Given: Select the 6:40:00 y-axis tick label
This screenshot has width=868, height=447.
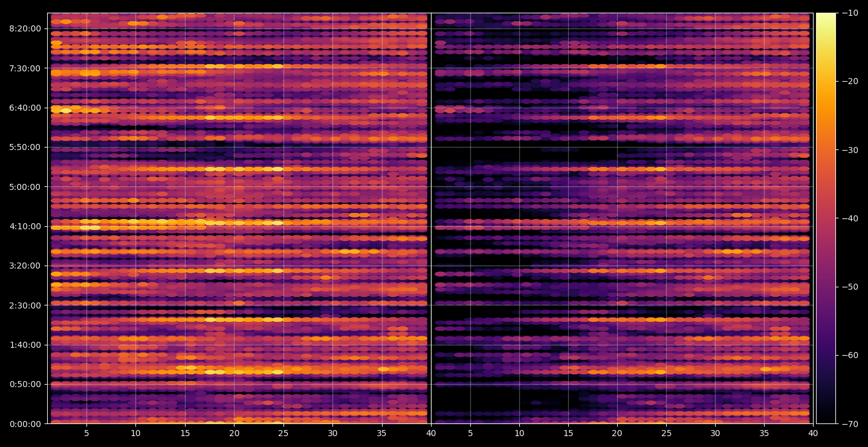Looking at the screenshot, I should (25, 108).
